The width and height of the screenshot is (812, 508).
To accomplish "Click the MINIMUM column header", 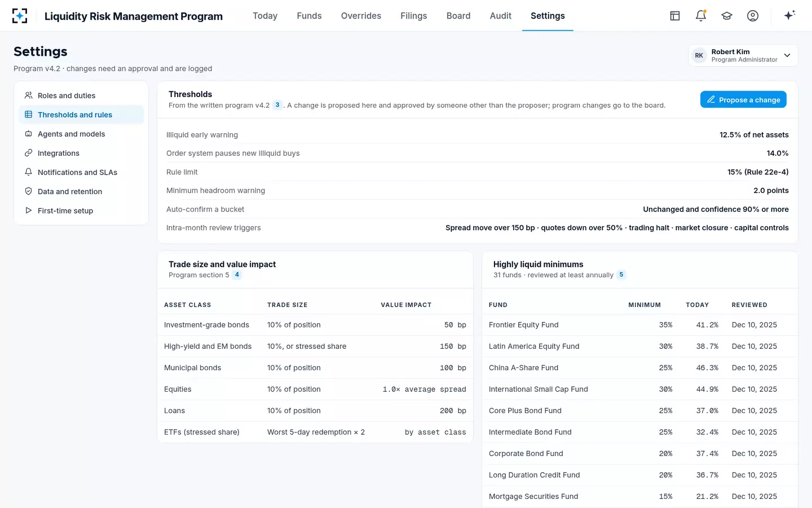I will click(645, 305).
